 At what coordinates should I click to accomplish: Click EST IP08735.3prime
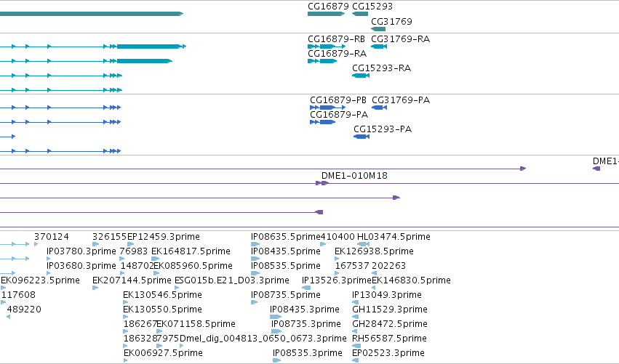click(x=306, y=325)
